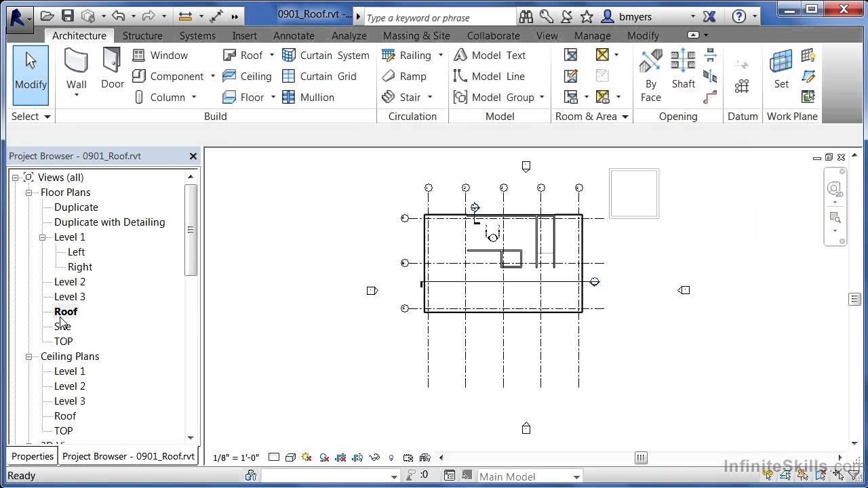The height and width of the screenshot is (488, 868).
Task: Select the By Face opening tool
Action: tap(651, 76)
